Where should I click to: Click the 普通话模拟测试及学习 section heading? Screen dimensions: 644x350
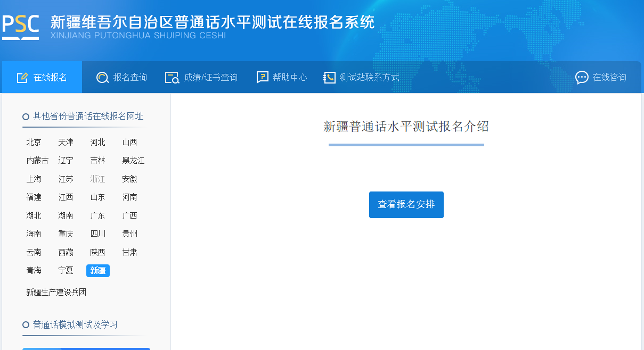pos(75,324)
